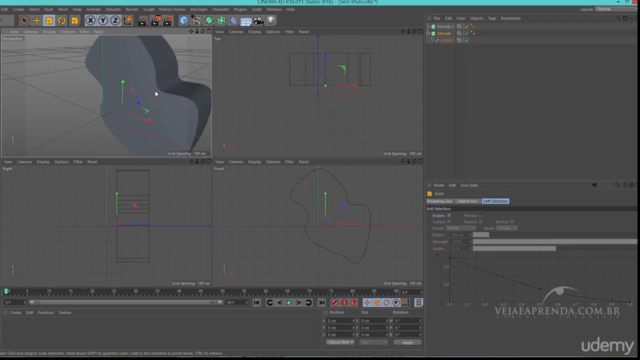Maximize the Perspective viewport toggle icon
The image size is (640, 360).
pos(209,31)
